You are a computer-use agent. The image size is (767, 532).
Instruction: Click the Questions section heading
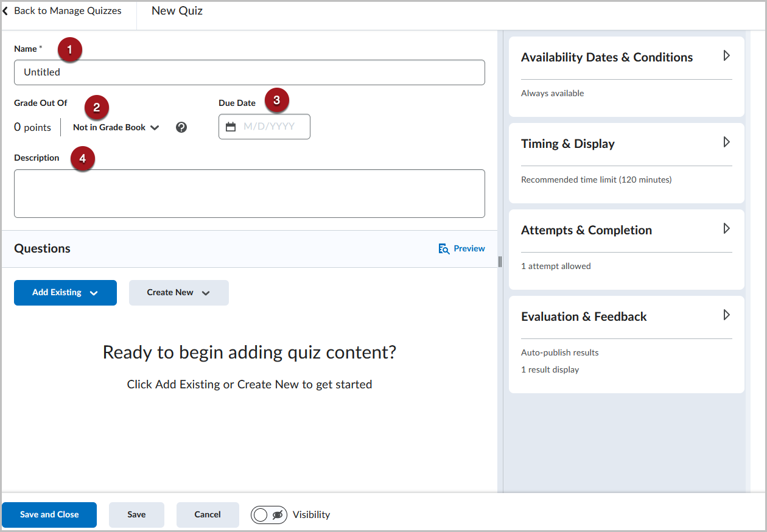[x=42, y=248]
